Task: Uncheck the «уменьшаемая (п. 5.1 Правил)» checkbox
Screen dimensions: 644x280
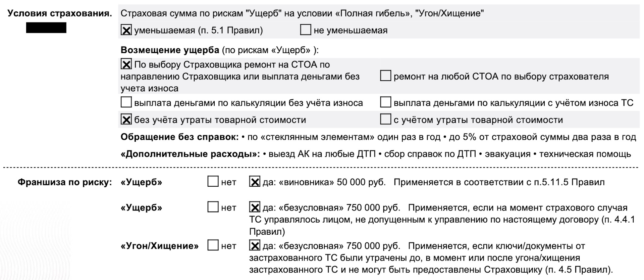Action: pos(126,30)
